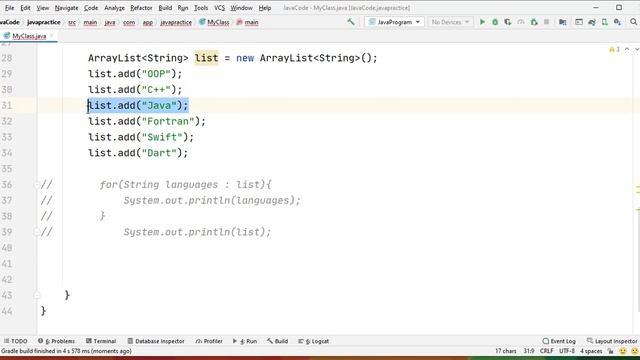The image size is (640, 360).
Task: Open the VCS menu
Action: [x=219, y=8]
